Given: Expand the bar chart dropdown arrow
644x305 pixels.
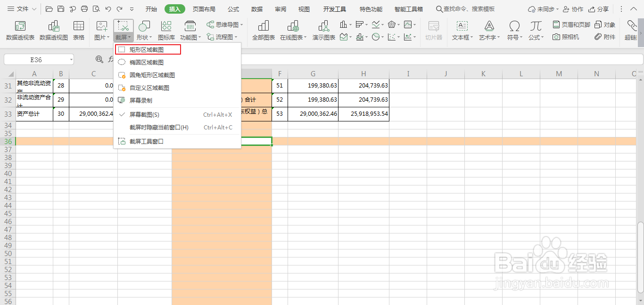Looking at the screenshot, I should pos(367,24).
